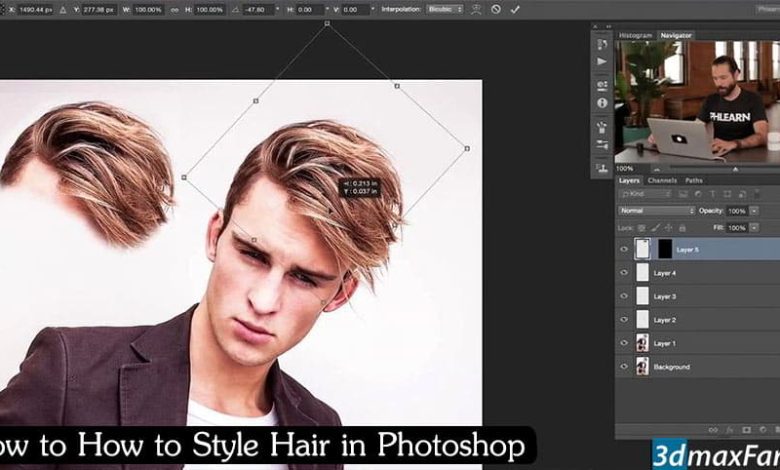Click the Y position input field
This screenshot has width=780, height=470.
[x=98, y=9]
